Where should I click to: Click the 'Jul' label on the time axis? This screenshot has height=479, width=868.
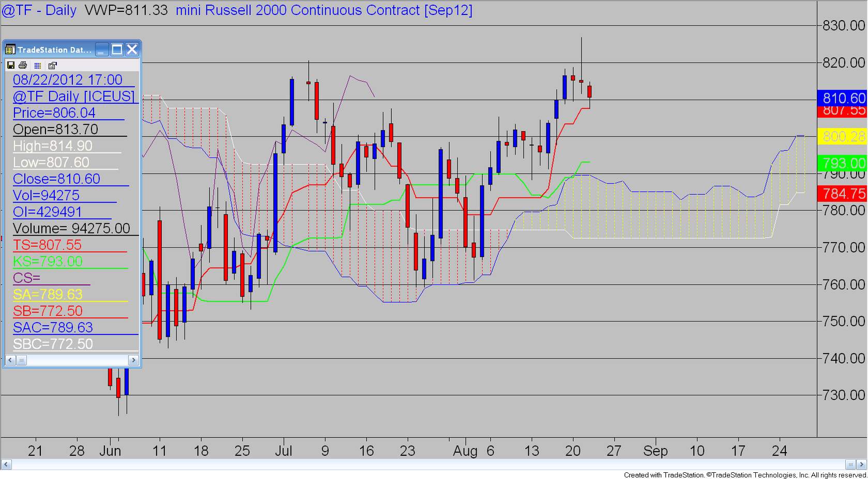283,451
